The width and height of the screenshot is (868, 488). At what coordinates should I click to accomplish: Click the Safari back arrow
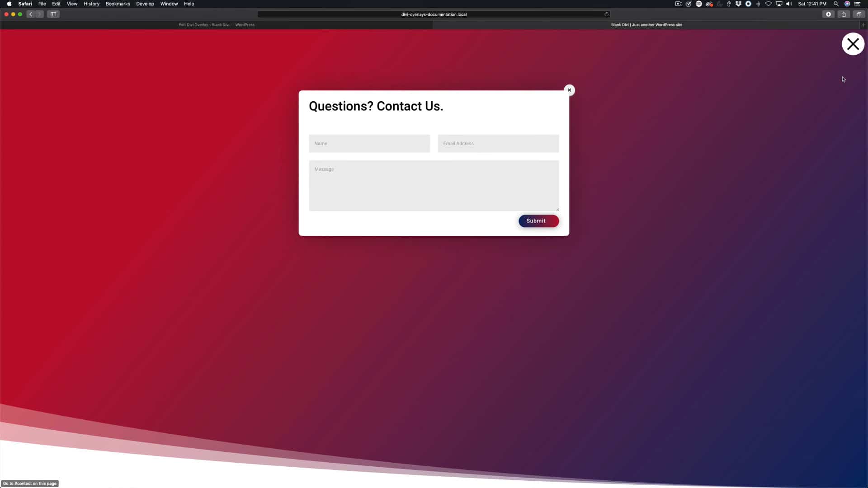click(x=31, y=14)
